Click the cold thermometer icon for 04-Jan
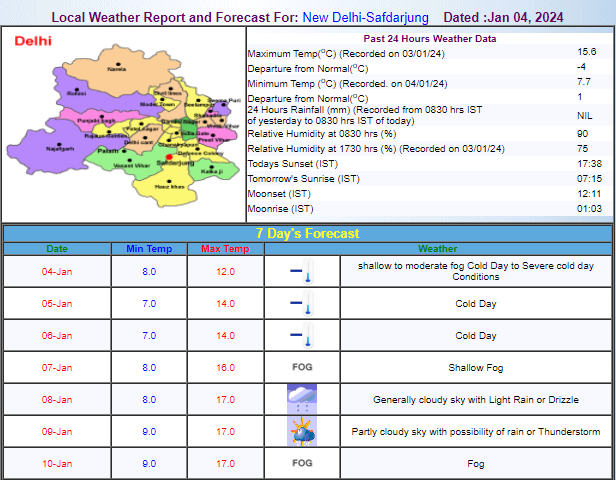Viewport: 616px width, 480px height. coord(302,271)
